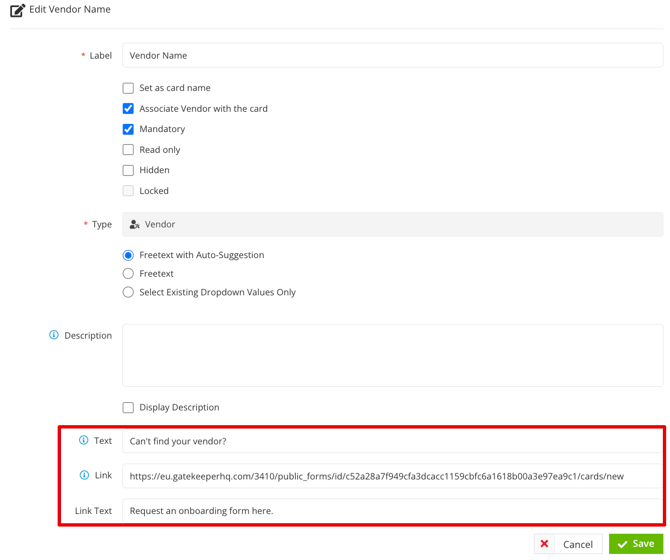Choose Select Existing Dropdown Values Only
The width and height of the screenshot is (670, 560).
pyautogui.click(x=128, y=292)
